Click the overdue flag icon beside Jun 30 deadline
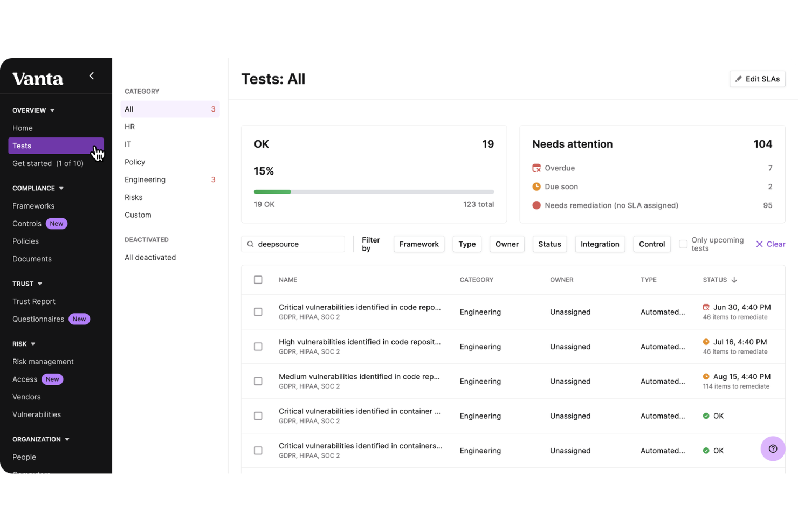This screenshot has height=532, width=798. tap(706, 307)
